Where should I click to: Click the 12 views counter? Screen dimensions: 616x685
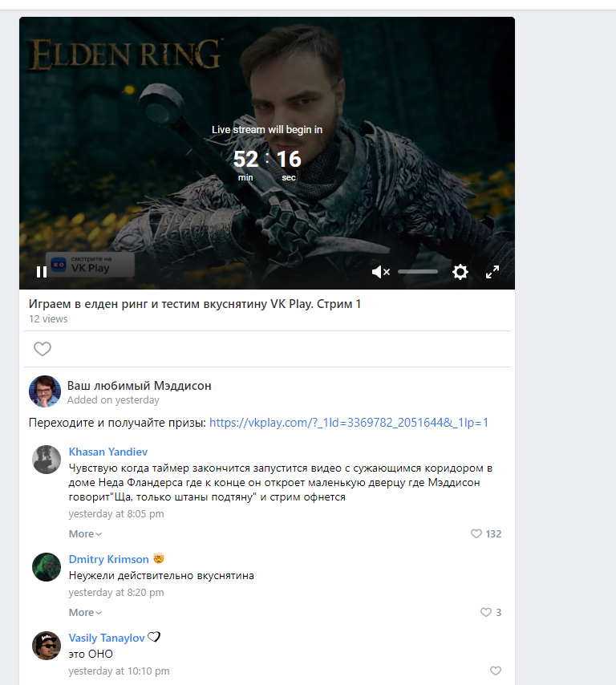coord(48,319)
